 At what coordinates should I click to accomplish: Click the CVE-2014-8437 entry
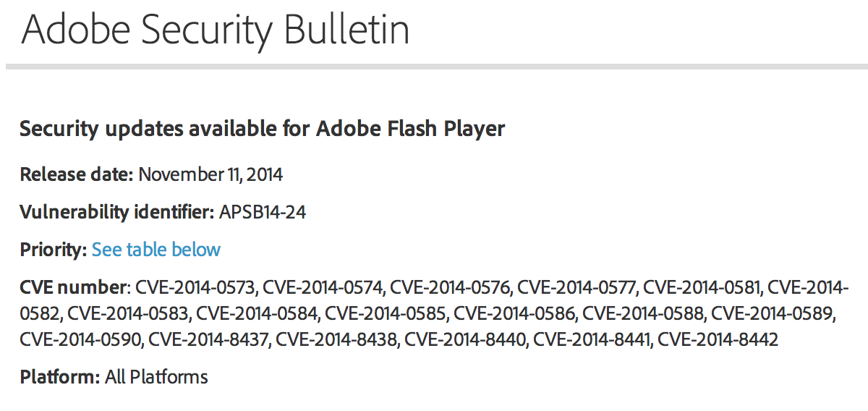(209, 339)
